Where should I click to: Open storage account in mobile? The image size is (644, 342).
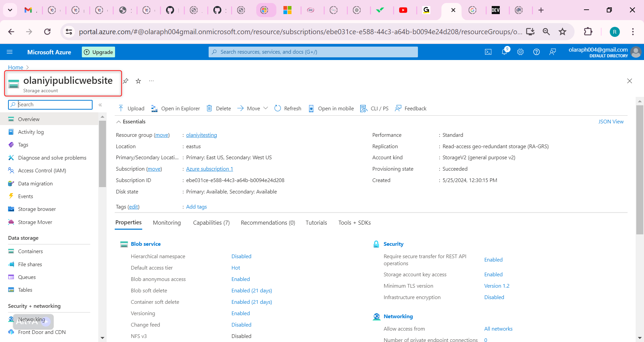point(331,108)
